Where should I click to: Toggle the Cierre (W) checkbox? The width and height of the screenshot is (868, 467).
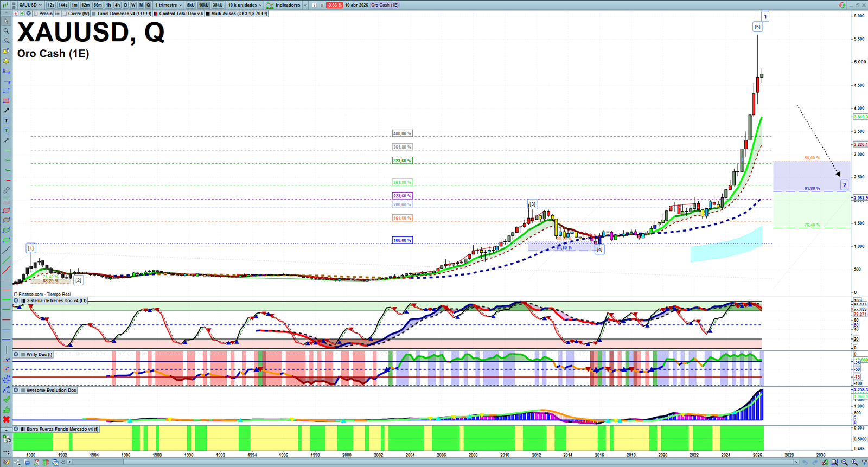coord(65,14)
